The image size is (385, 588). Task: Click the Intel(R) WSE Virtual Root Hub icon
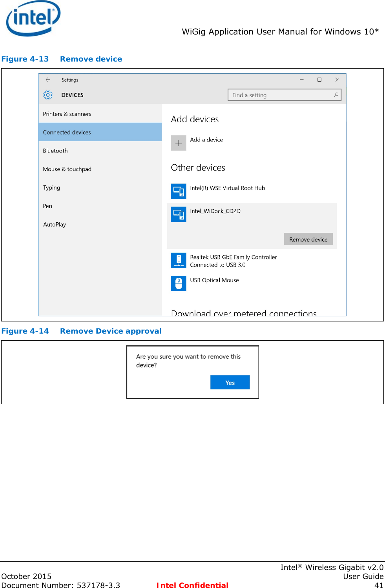179,191
